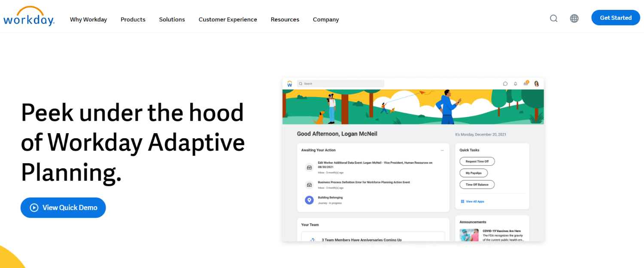Viewport: 644px width, 268px height.
Task: Click the 'Your Team' heading
Action: pyautogui.click(x=310, y=225)
